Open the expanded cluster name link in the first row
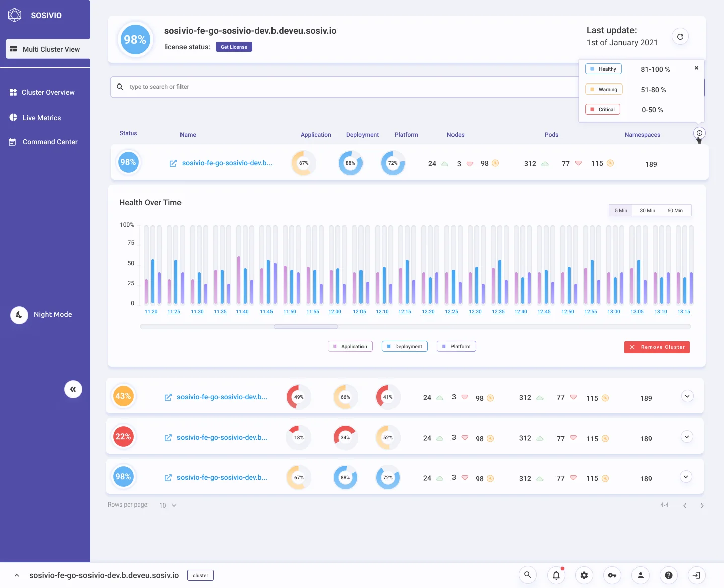This screenshot has height=588, width=724. click(227, 163)
